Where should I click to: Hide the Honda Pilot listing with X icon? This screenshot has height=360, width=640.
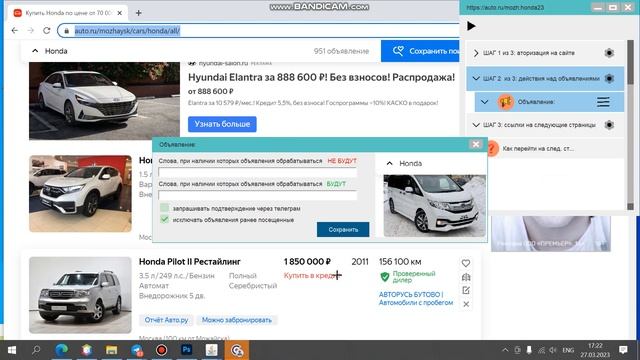pyautogui.click(x=466, y=304)
